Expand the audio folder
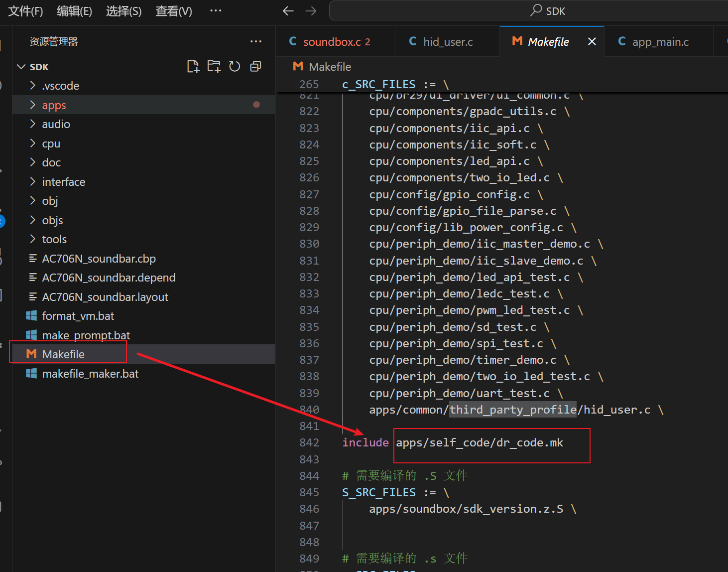Screen dimensions: 728x572 [x=33, y=124]
